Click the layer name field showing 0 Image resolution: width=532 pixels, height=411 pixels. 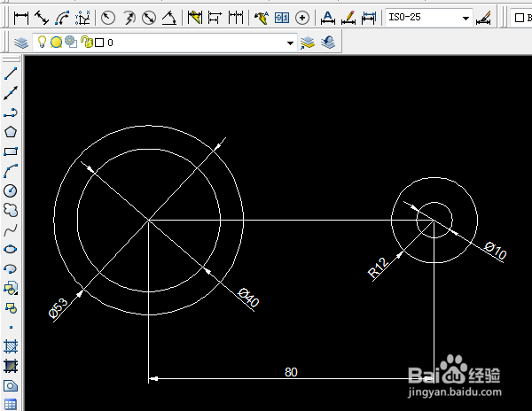click(110, 43)
